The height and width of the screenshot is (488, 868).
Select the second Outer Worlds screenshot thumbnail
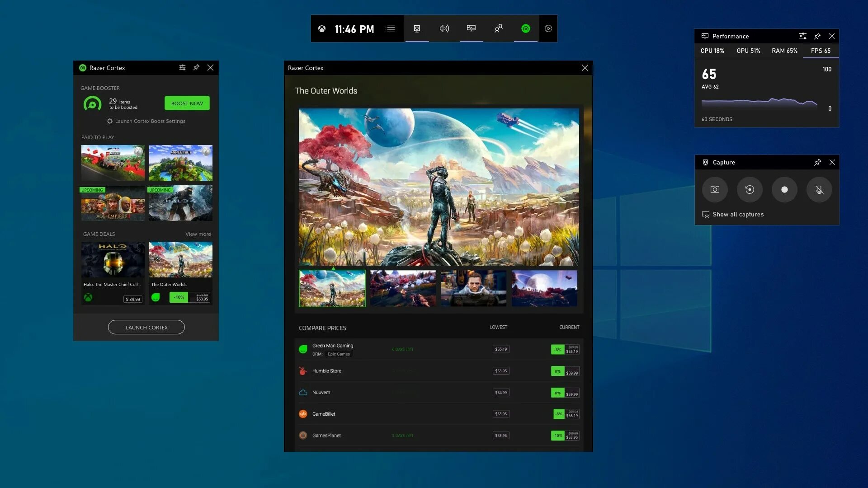(403, 288)
